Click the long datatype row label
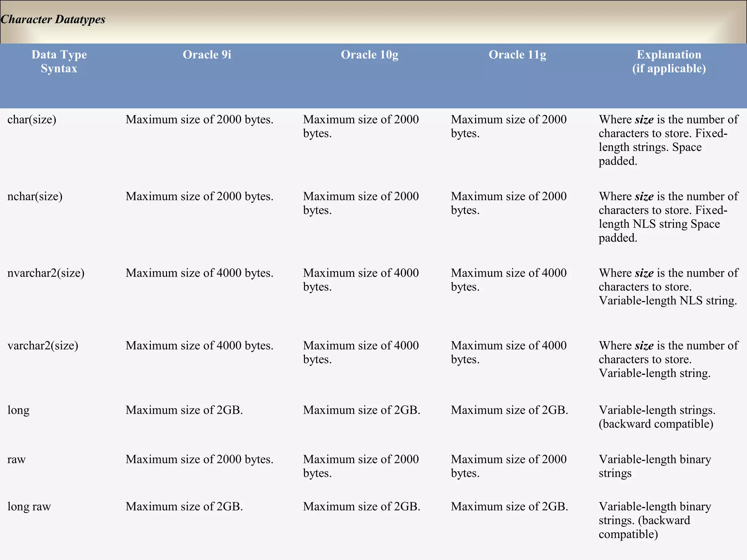 [x=18, y=410]
